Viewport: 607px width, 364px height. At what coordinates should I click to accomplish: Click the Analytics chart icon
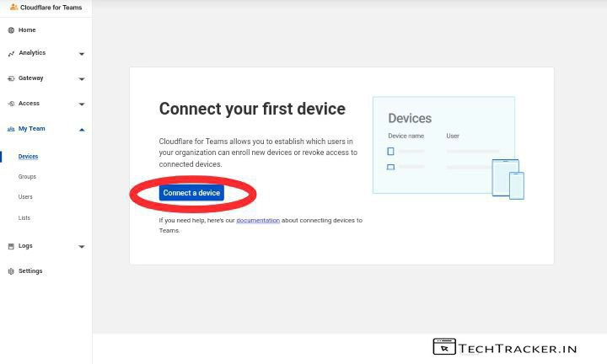[11, 53]
